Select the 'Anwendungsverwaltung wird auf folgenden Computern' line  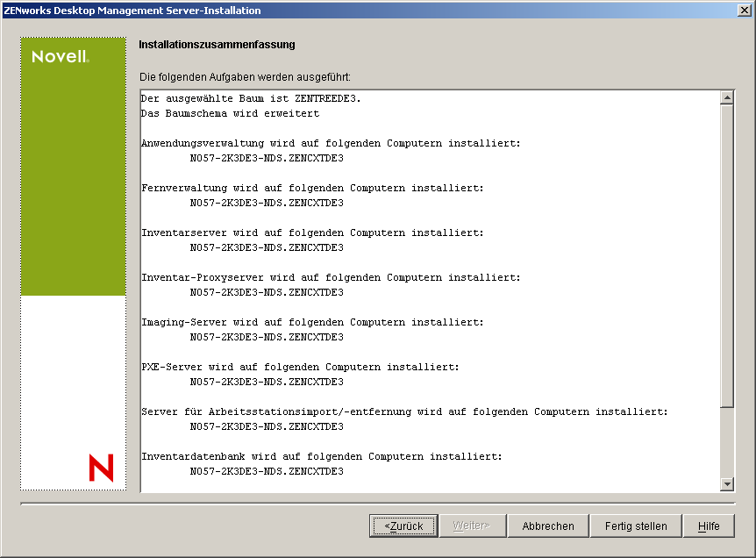coord(331,143)
